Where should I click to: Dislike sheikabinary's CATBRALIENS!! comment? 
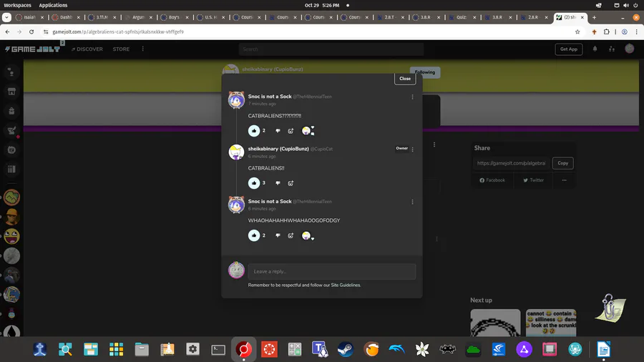[x=278, y=183]
